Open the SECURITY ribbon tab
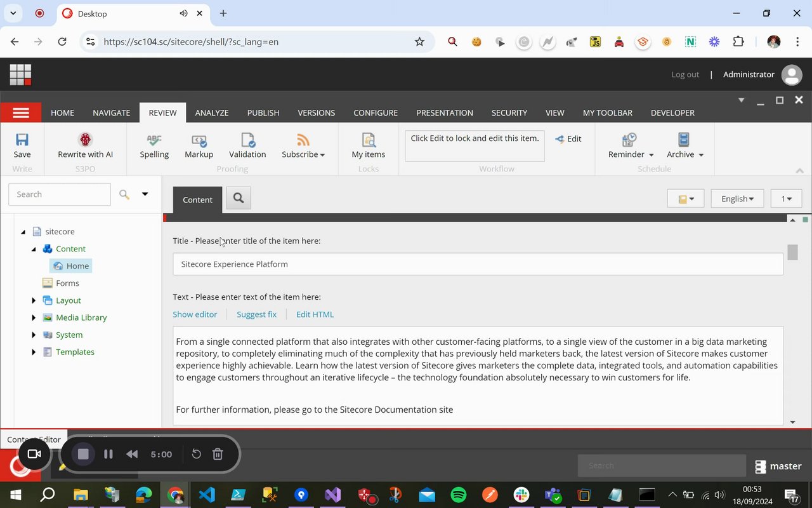 point(509,112)
